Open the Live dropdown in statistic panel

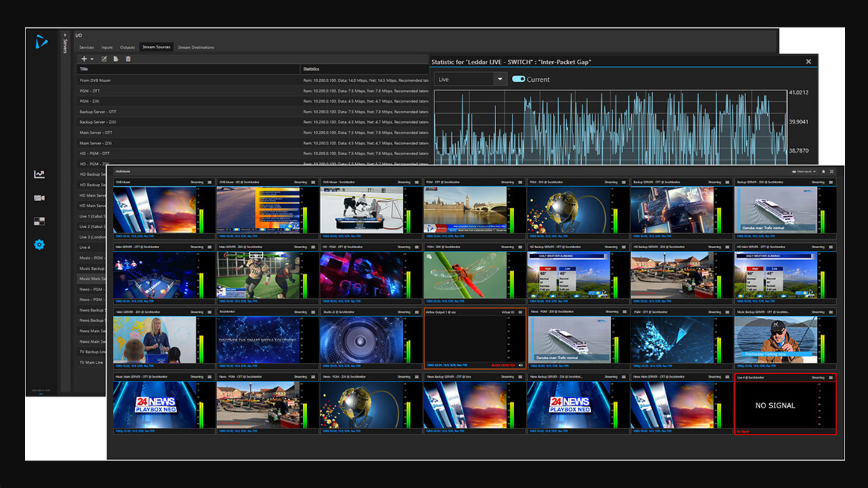coord(471,79)
